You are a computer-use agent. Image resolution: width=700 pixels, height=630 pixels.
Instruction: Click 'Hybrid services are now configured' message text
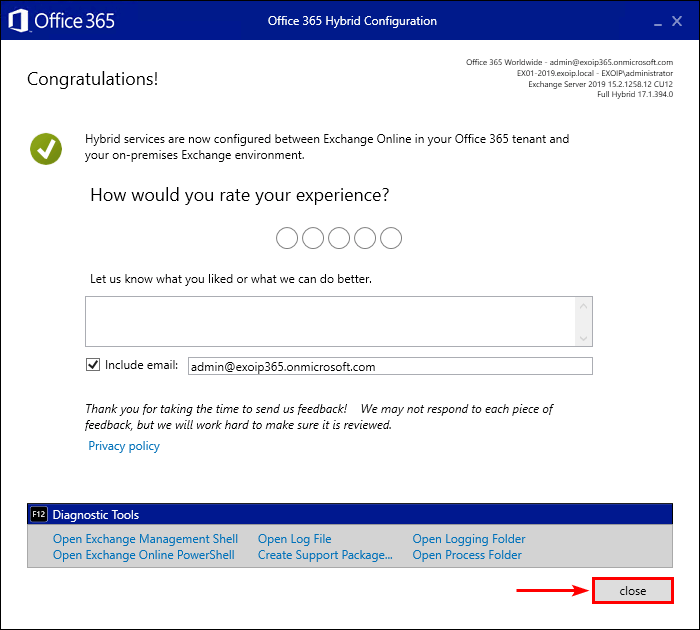point(327,147)
